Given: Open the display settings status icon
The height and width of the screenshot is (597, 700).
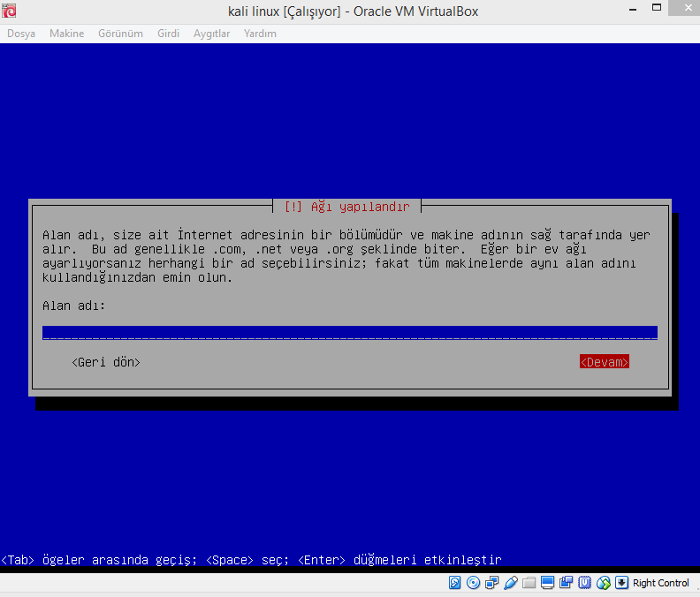Looking at the screenshot, I should coord(547,583).
